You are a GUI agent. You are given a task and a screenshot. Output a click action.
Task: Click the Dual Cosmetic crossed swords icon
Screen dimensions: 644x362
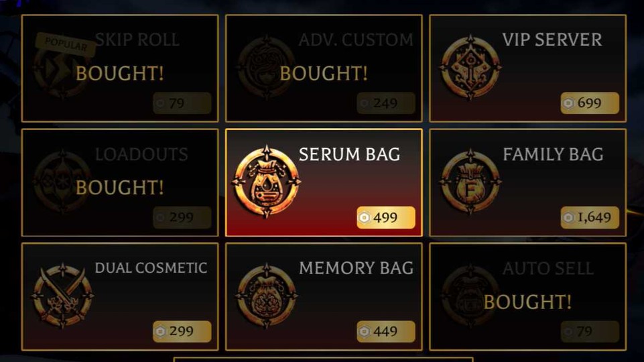coord(62,296)
